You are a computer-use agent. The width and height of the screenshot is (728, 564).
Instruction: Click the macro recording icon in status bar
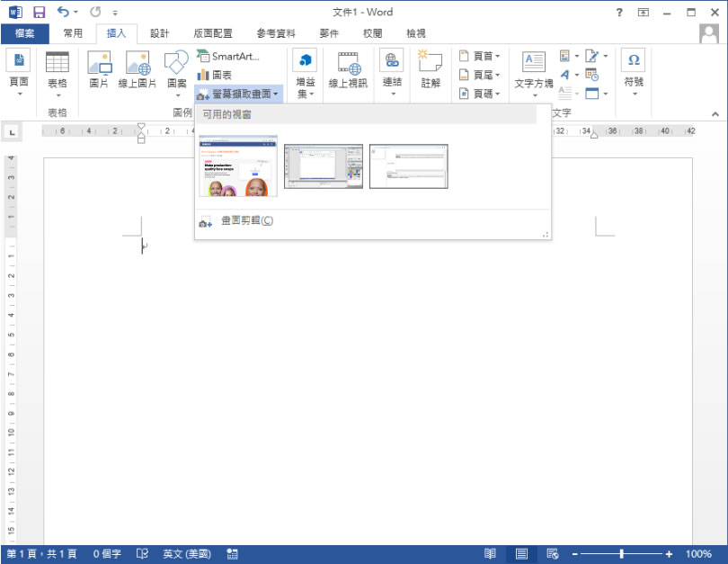[232, 554]
